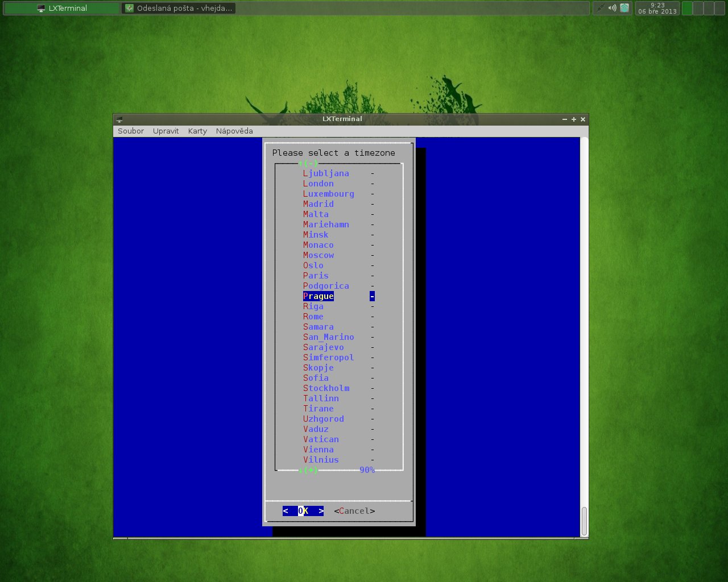Click the volume speaker icon in system tray

pos(612,8)
